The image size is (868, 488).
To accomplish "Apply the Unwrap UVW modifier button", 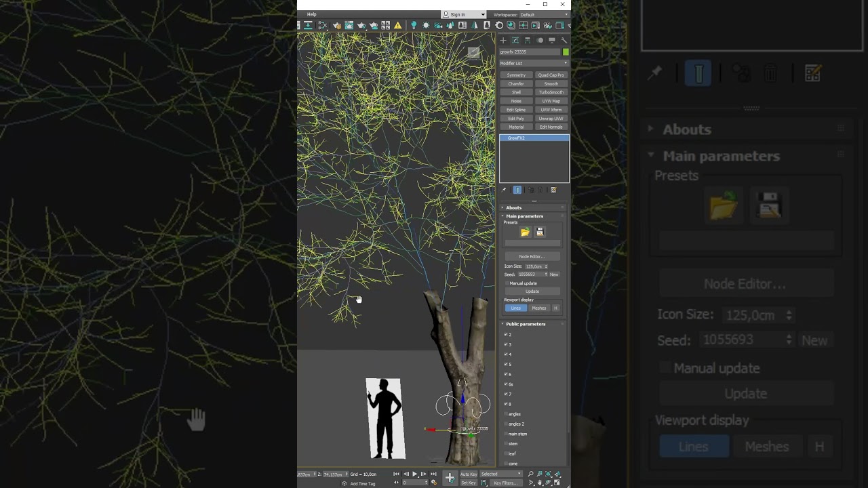I will (x=551, y=119).
